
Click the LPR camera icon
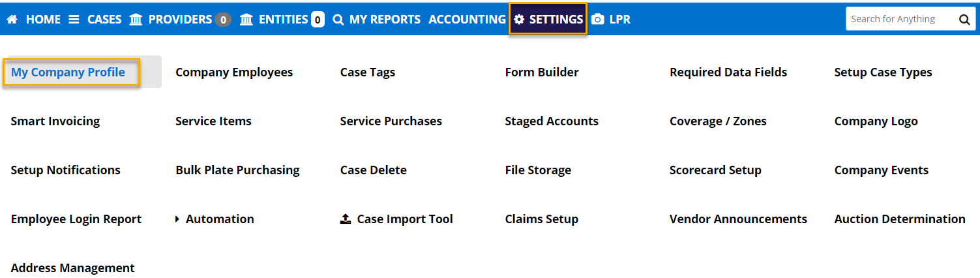point(597,20)
